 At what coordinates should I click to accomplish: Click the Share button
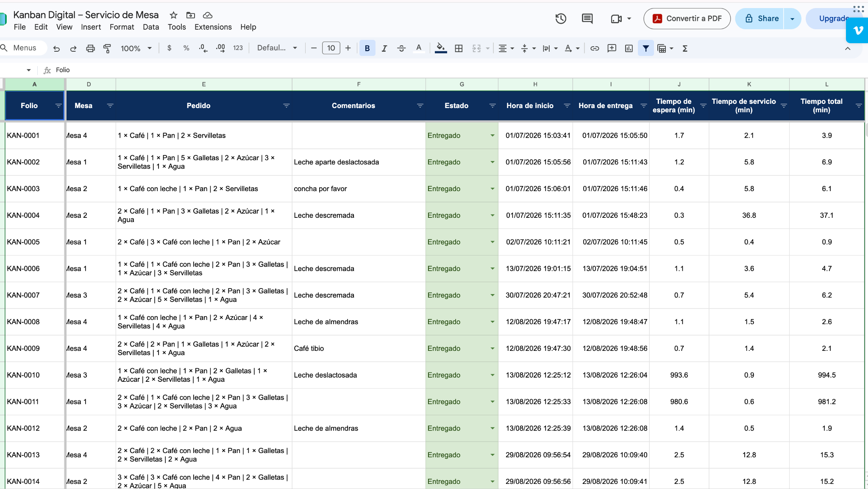point(759,19)
